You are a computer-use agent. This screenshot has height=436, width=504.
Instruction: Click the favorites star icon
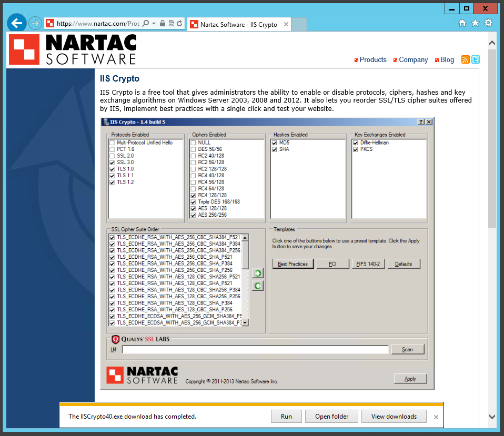pos(475,23)
